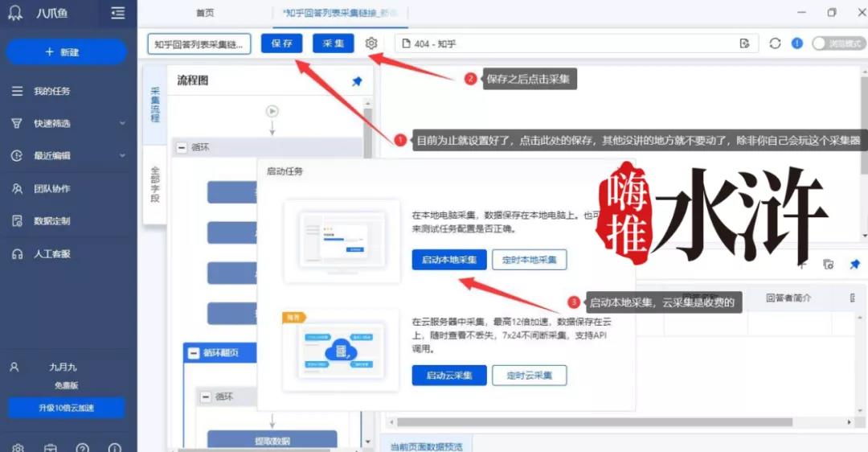Viewport: 868px width, 452px height.
Task: Collapse the left sidebar with the menu icon
Action: click(x=118, y=13)
